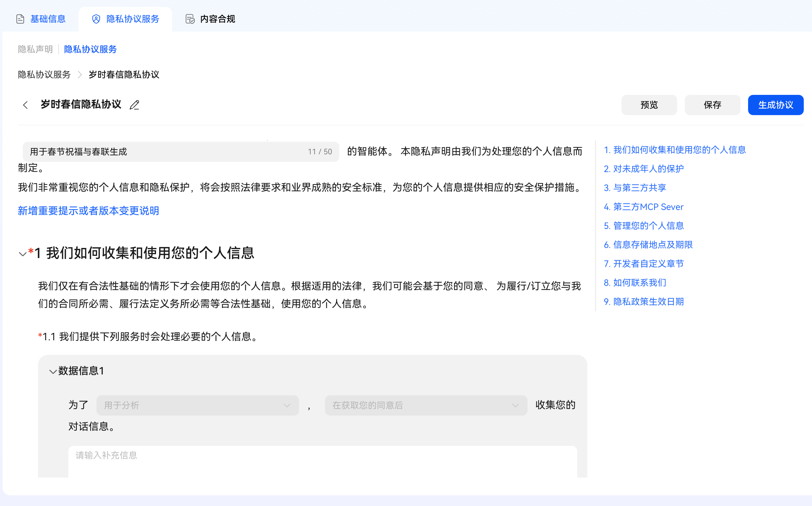Open the 用于分析 purpose dropdown

[x=197, y=405]
